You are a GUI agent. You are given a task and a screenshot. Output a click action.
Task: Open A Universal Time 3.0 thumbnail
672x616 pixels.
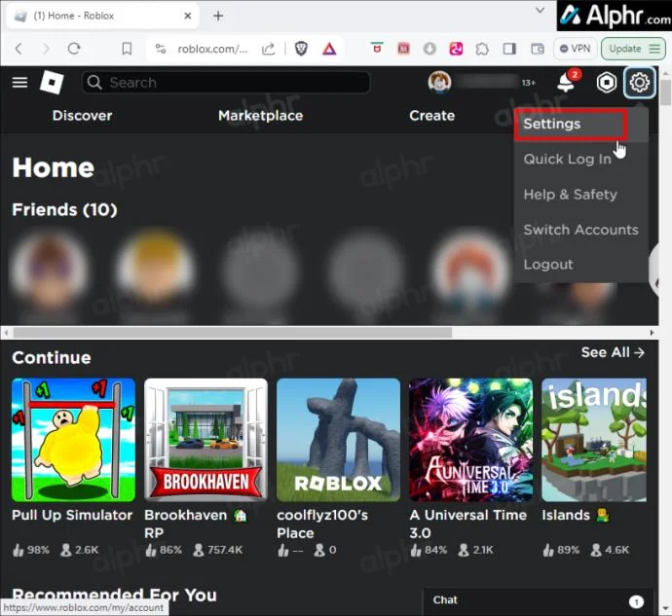(471, 440)
